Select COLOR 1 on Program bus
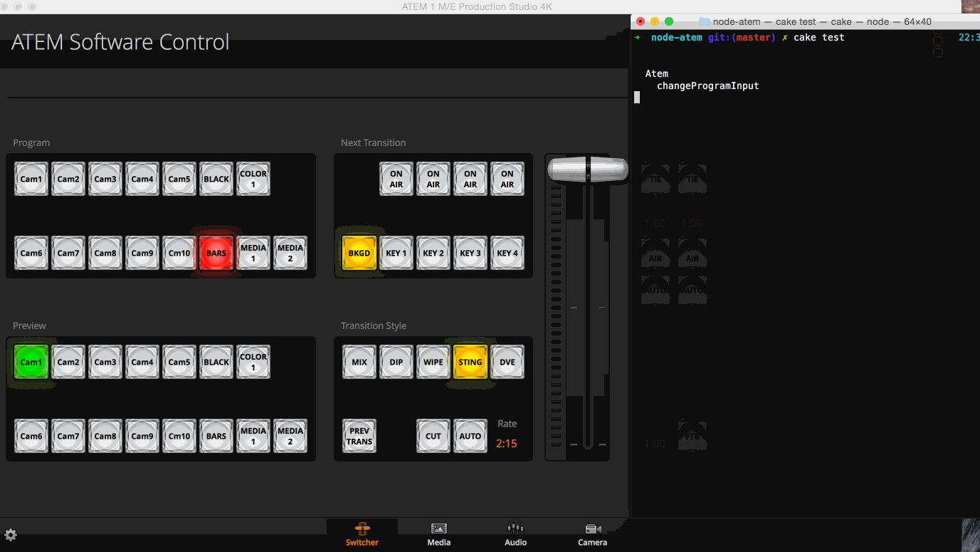Viewport: 980px width, 552px height. pyautogui.click(x=253, y=179)
